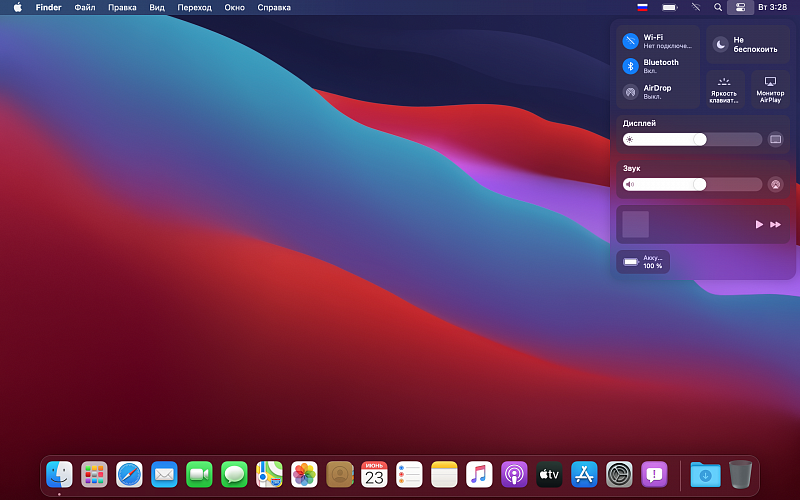Open the Music app in Dock
Image resolution: width=800 pixels, height=500 pixels.
click(x=479, y=473)
